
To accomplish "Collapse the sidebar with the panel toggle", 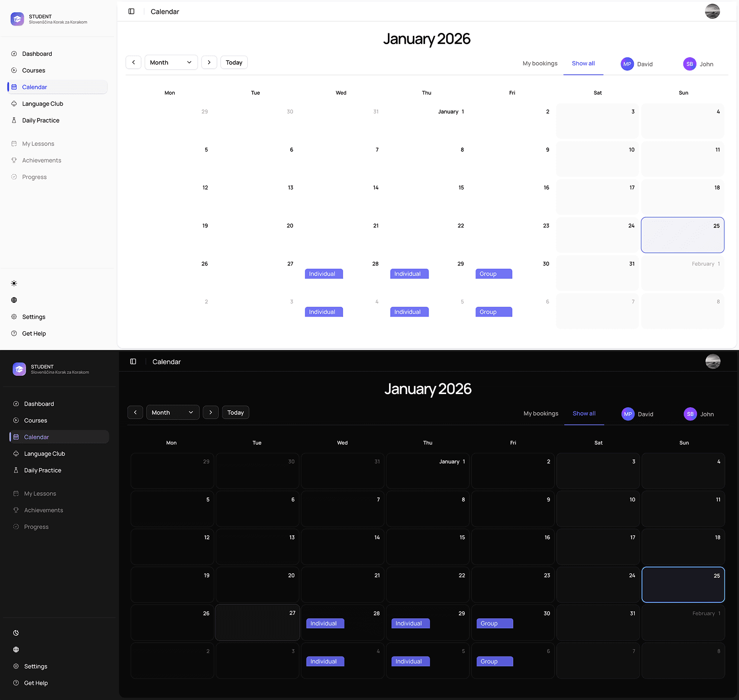I will (132, 11).
